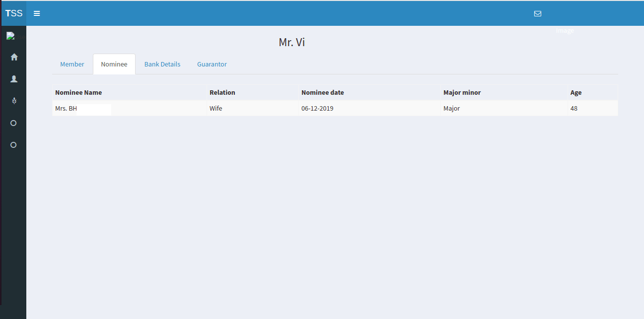Click the user profile sidebar icon
This screenshot has width=644, height=319.
pyautogui.click(x=14, y=79)
